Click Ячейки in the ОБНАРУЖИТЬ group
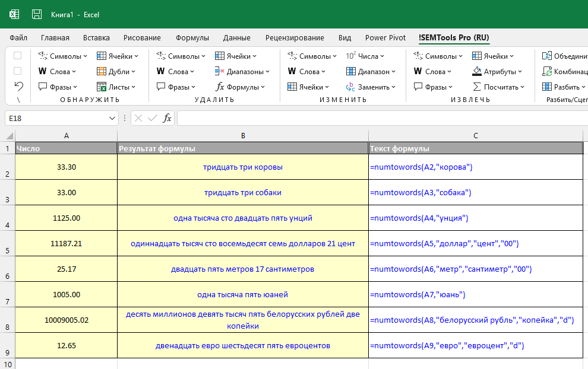The image size is (588, 369). (x=118, y=56)
